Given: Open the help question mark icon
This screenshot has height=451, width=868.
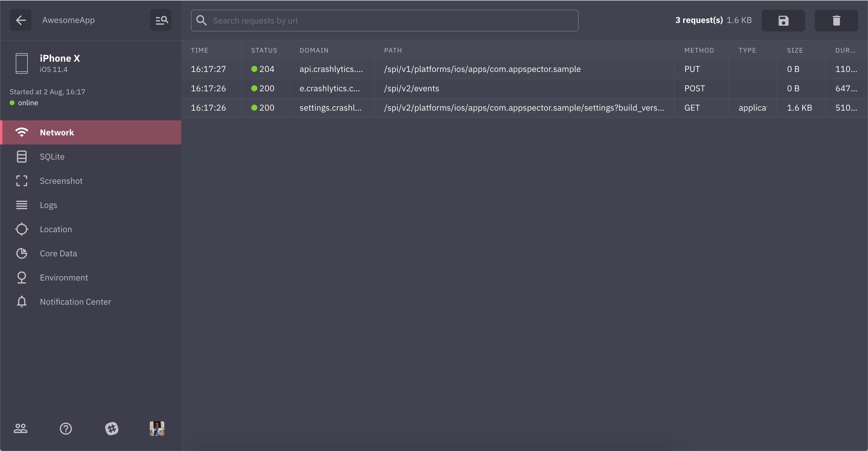Looking at the screenshot, I should point(66,428).
